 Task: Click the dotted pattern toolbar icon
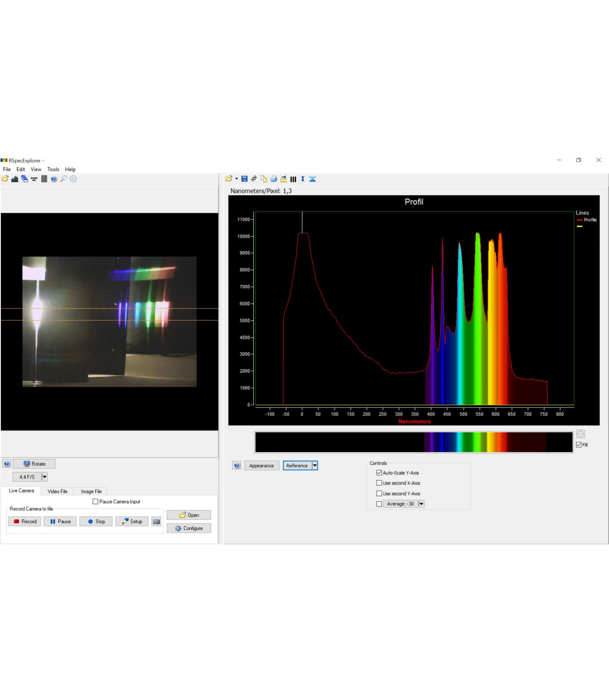34,179
